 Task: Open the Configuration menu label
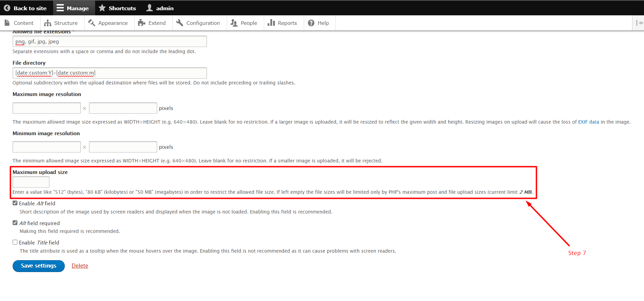point(203,23)
